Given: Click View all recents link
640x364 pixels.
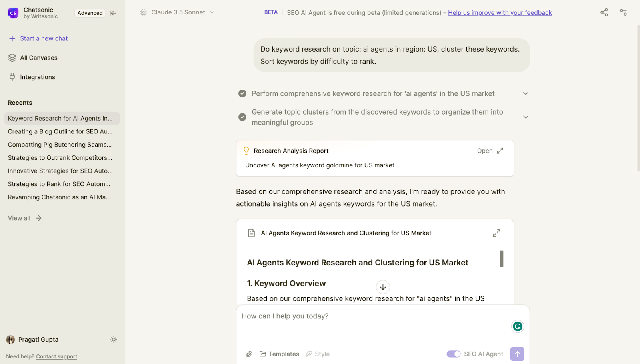Looking at the screenshot, I should 25,218.
